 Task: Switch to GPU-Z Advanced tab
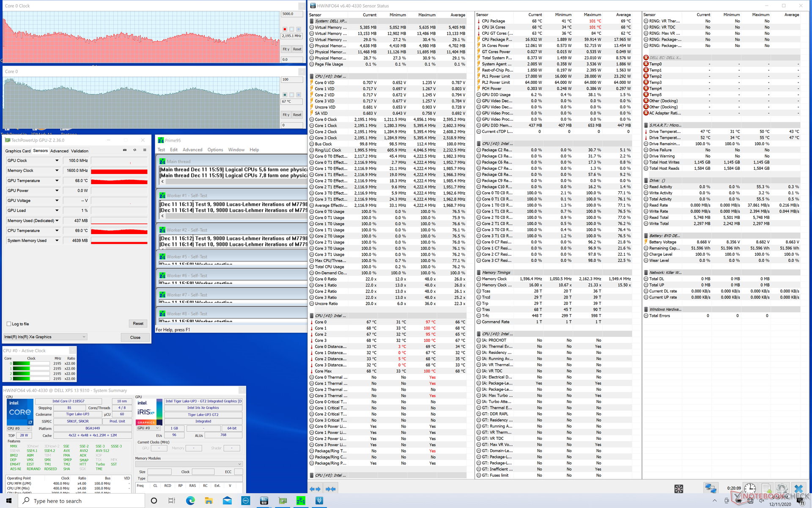(x=59, y=151)
